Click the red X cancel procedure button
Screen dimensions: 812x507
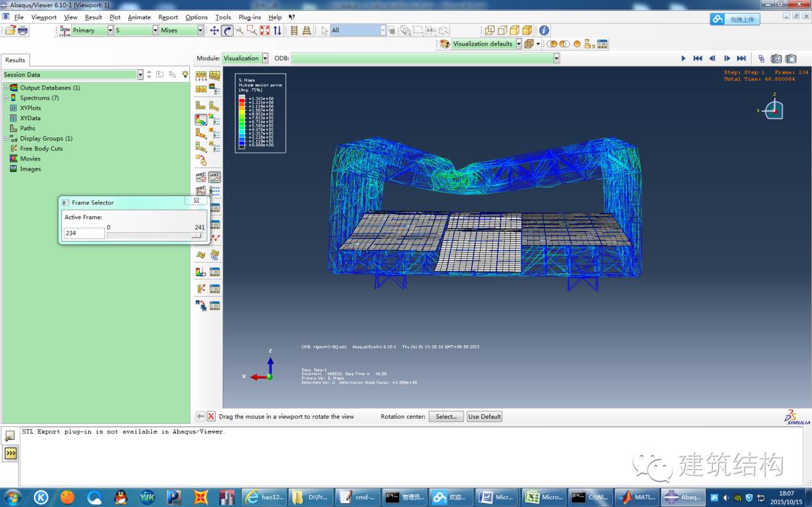coord(211,416)
